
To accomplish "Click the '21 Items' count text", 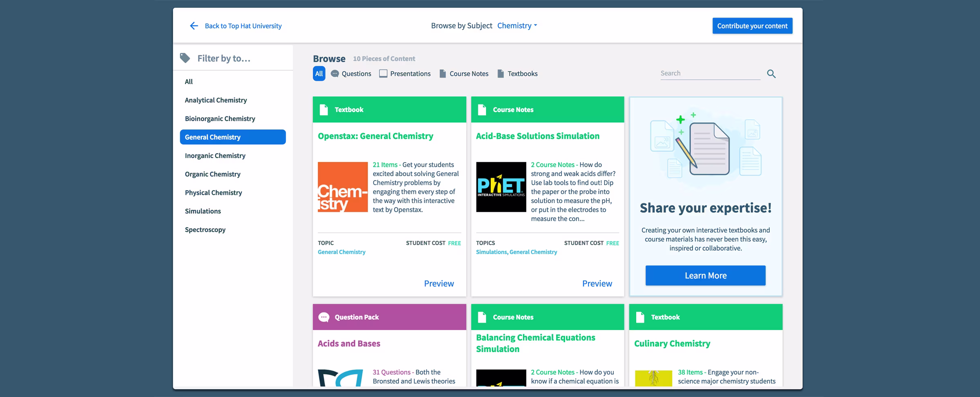I will click(x=385, y=165).
